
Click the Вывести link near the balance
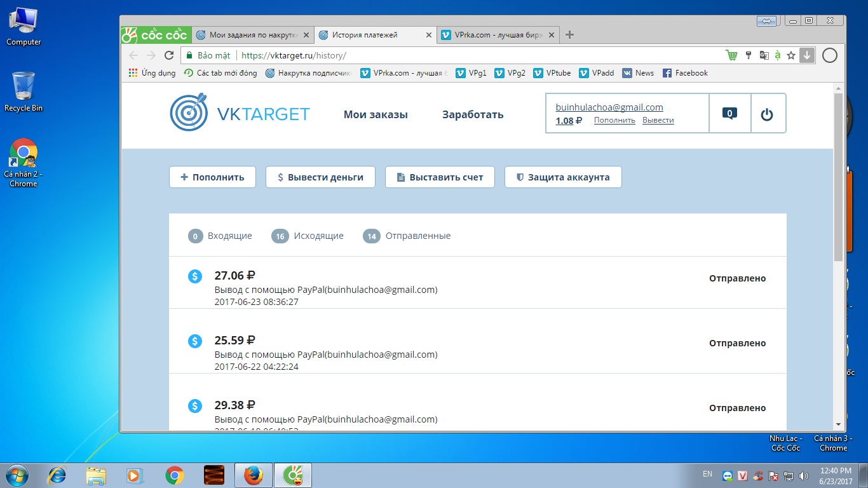658,120
